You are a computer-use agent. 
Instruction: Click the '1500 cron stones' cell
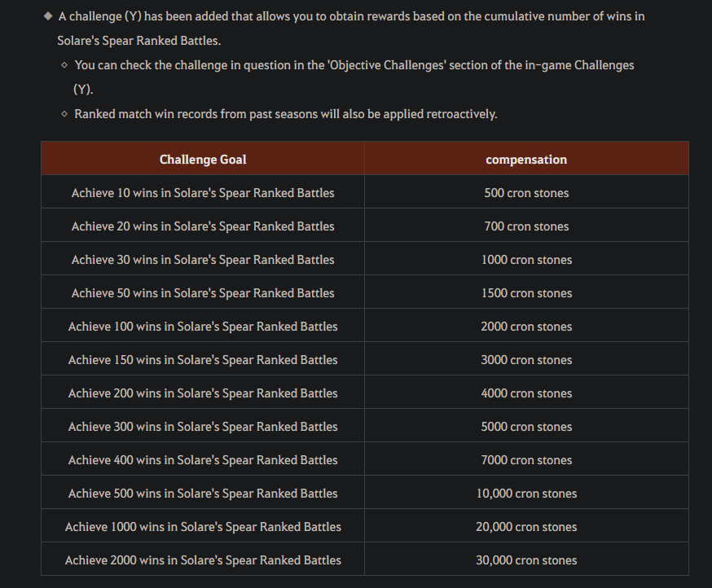point(526,293)
